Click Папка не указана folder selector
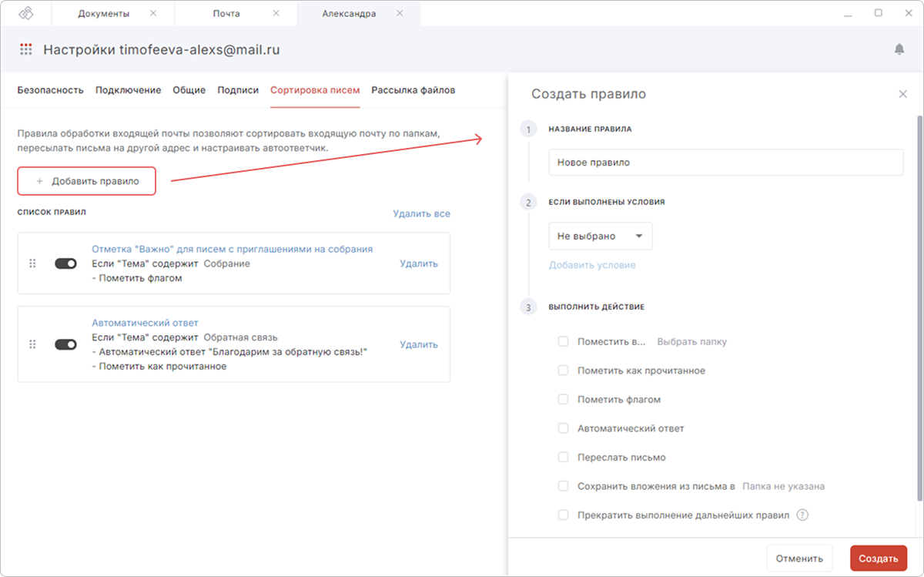Image resolution: width=924 pixels, height=577 pixels. click(784, 487)
